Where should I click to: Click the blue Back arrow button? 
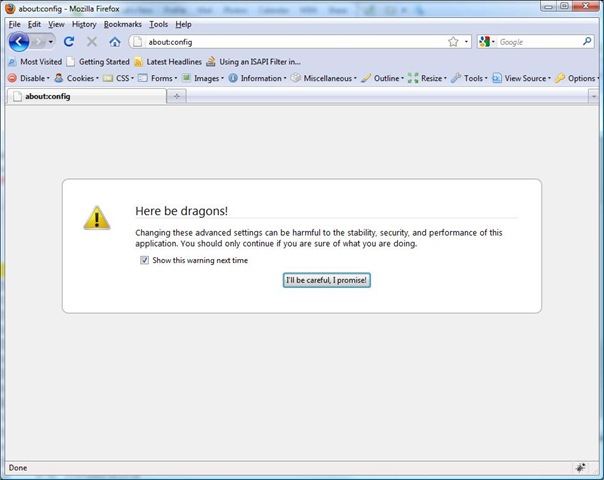[19, 42]
